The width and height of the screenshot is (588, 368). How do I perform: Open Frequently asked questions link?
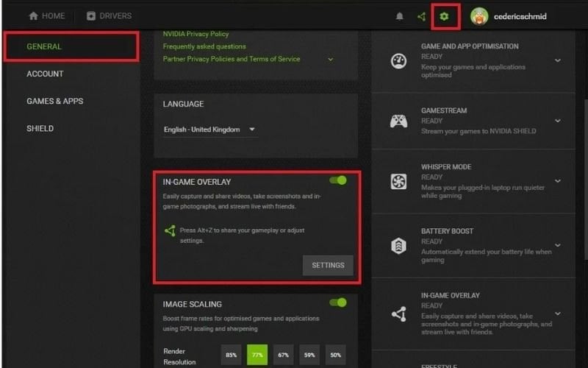click(204, 46)
